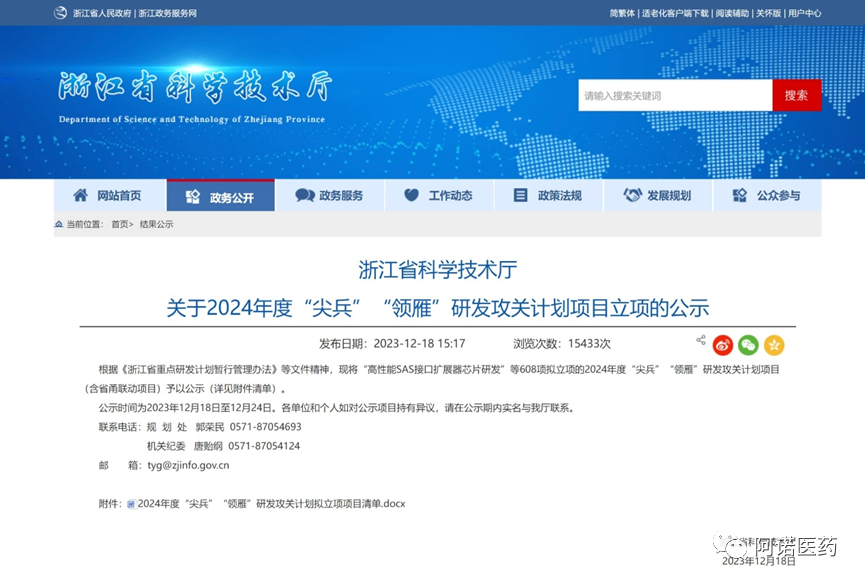Click the yellow star favorite icon

(774, 345)
